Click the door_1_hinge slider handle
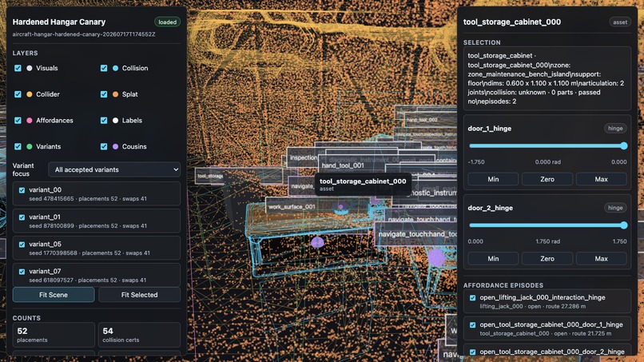 624,146
